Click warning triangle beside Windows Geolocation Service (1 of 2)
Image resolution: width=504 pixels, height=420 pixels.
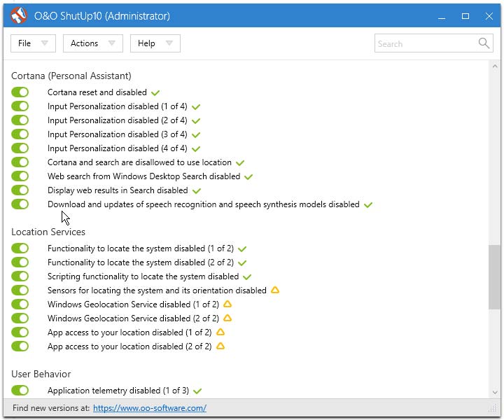(x=227, y=304)
